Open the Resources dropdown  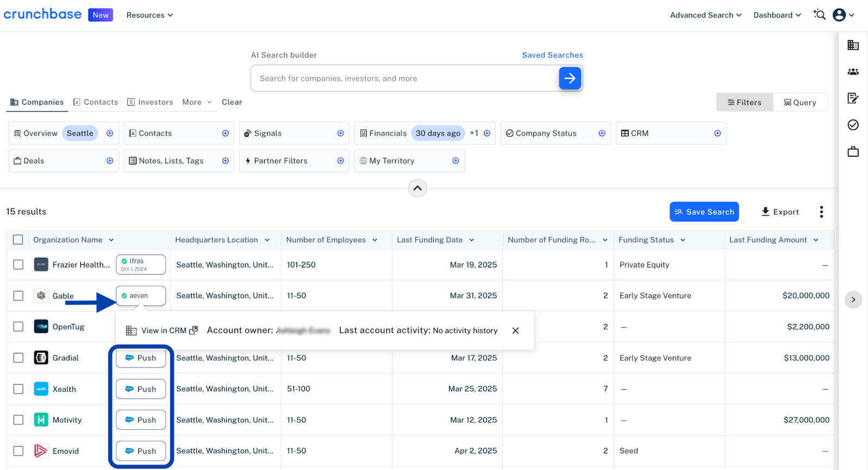149,15
